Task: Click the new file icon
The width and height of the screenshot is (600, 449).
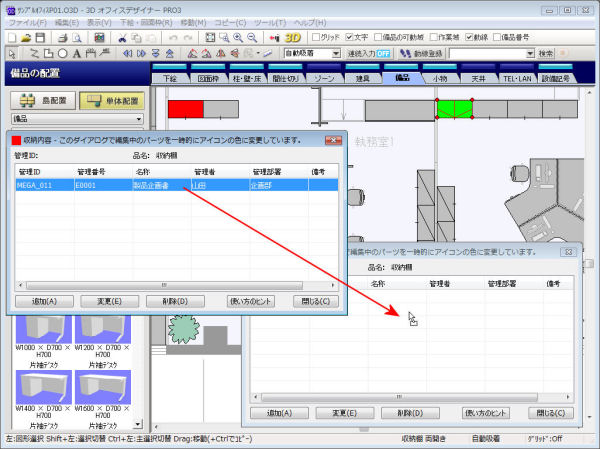Action: 12,37
